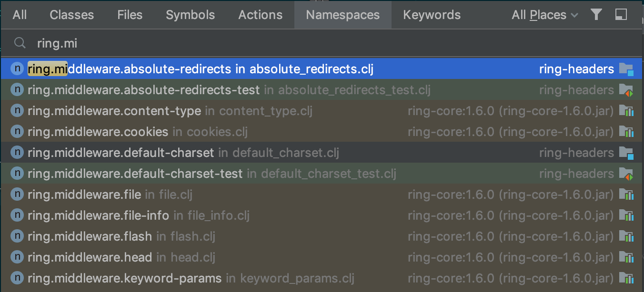Click the n namespace icon beside ring.middleware.flash
644x292 pixels.
[x=17, y=236]
